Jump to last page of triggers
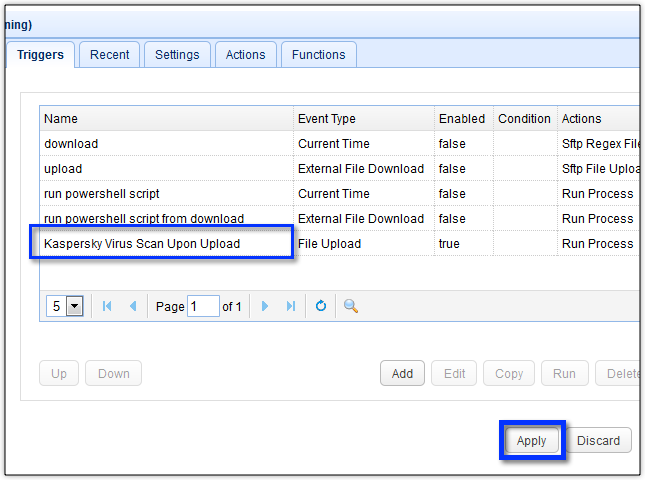This screenshot has height=480, width=645. (291, 306)
